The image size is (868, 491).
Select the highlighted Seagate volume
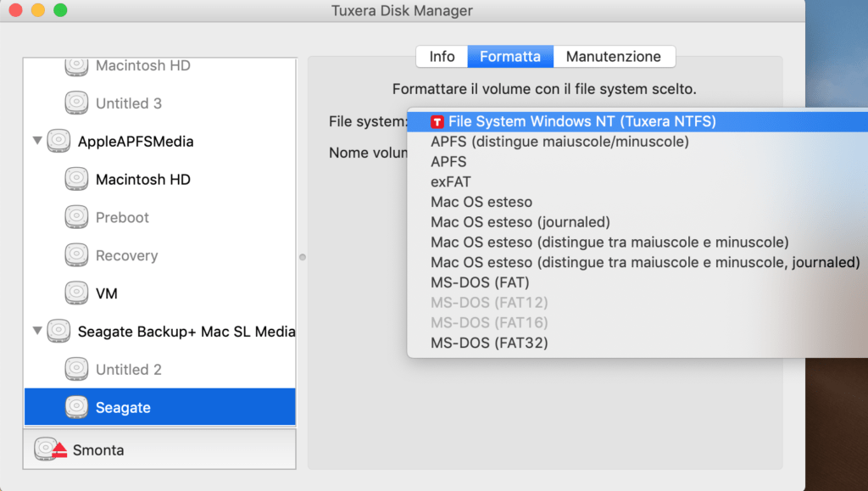pos(160,407)
